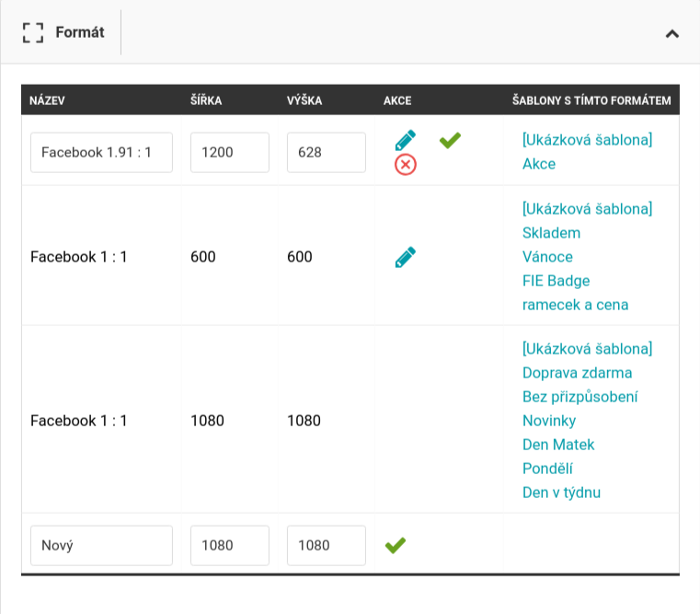
Task: Edit the 600 x 600 Facebook 1 : 1 format
Action: (x=406, y=257)
